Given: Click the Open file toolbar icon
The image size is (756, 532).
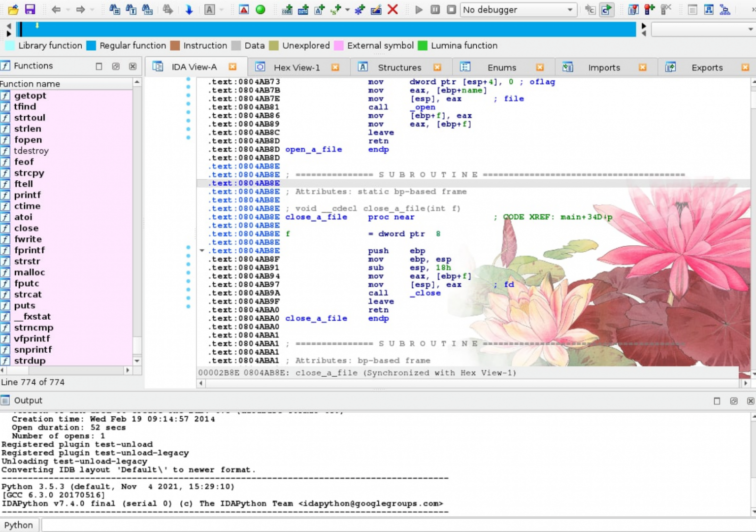Looking at the screenshot, I should (13, 9).
